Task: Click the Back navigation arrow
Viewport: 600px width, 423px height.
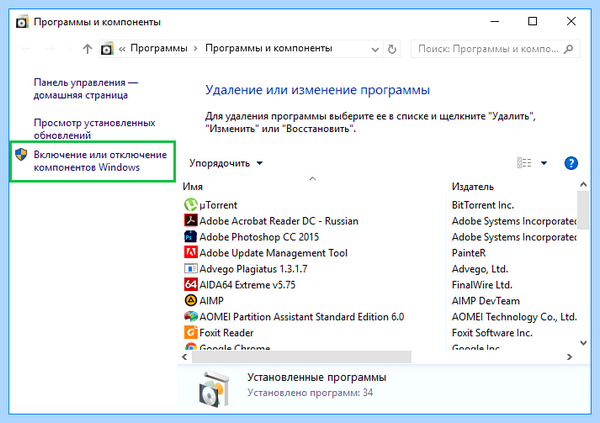Action: pos(26,49)
